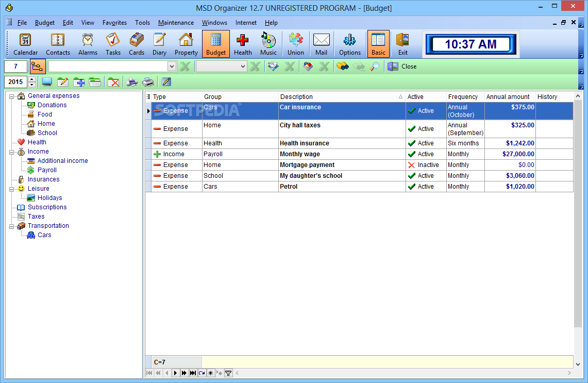The image size is (588, 383).
Task: Open the Property module
Action: click(186, 44)
